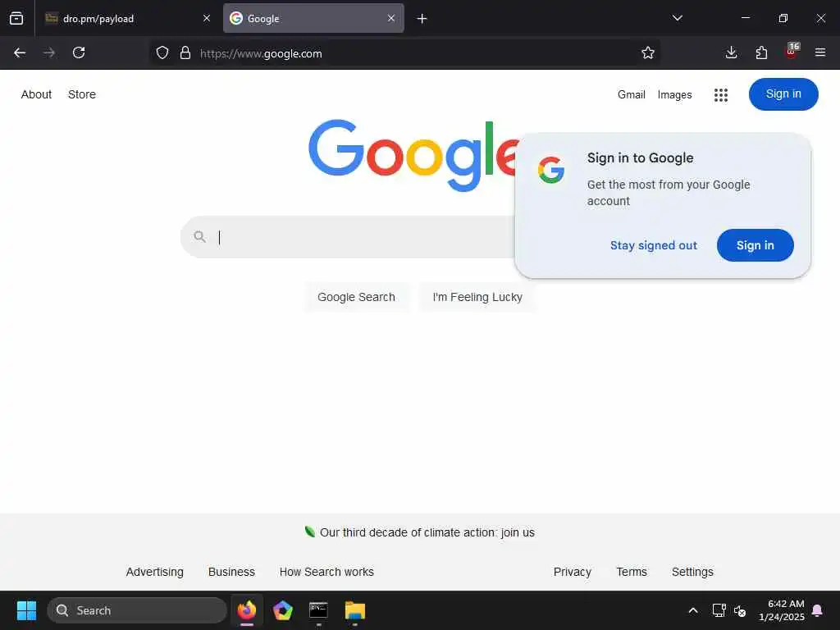Viewport: 840px width, 630px height.
Task: Click the I'm Feeling Lucky button
Action: point(477,297)
